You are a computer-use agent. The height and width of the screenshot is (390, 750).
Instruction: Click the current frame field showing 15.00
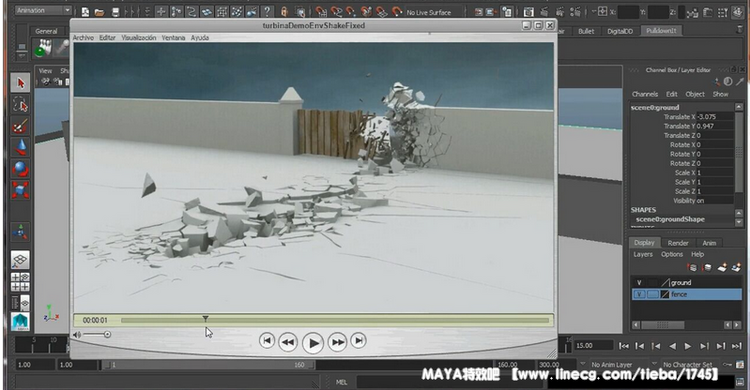[594, 345]
